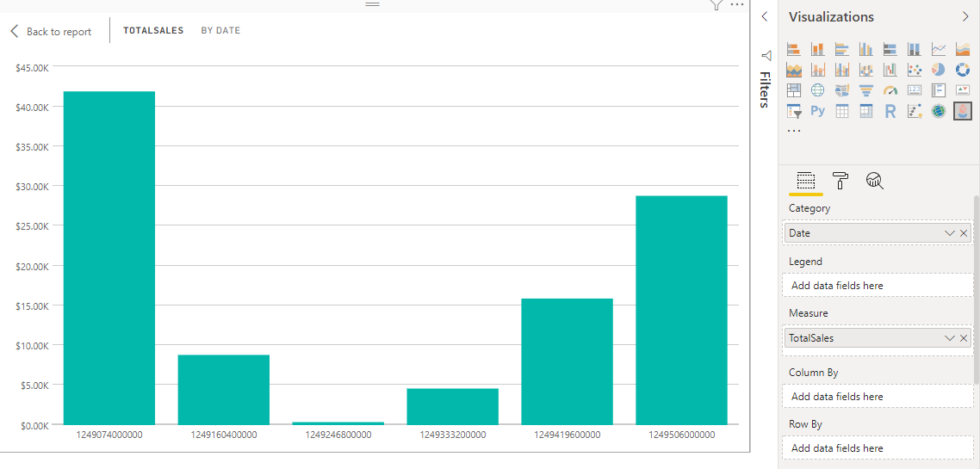
Task: Select the Multi-row card visual
Action: pyautogui.click(x=939, y=90)
